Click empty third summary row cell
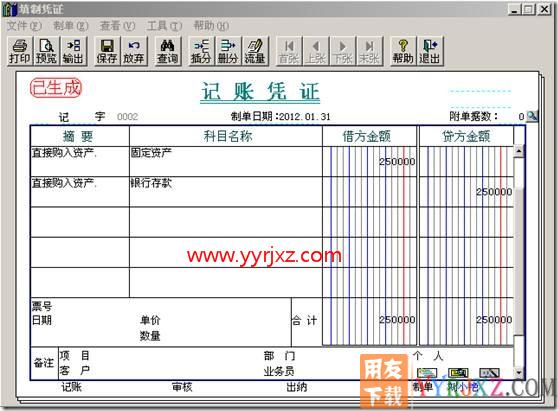Screen dimensions: 558x411 (80, 222)
